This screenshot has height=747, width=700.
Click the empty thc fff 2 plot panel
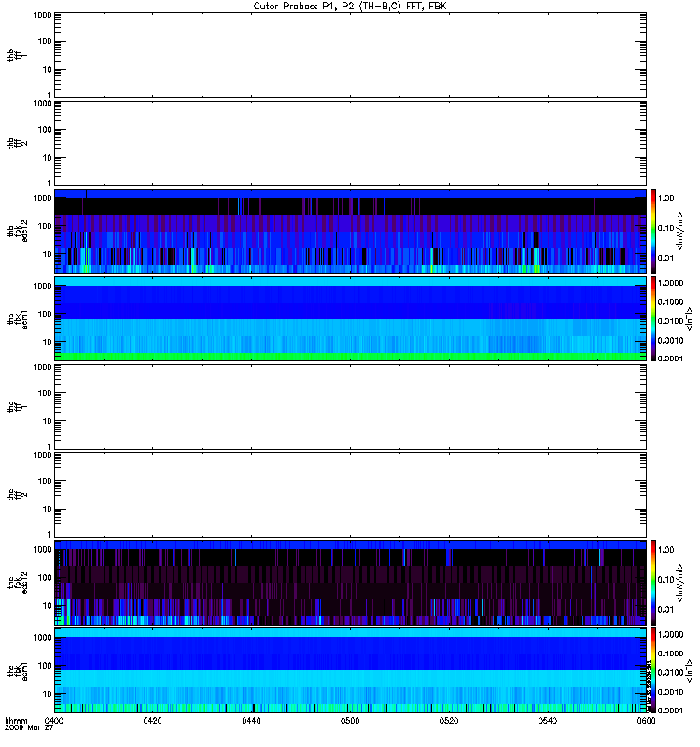pyautogui.click(x=351, y=495)
